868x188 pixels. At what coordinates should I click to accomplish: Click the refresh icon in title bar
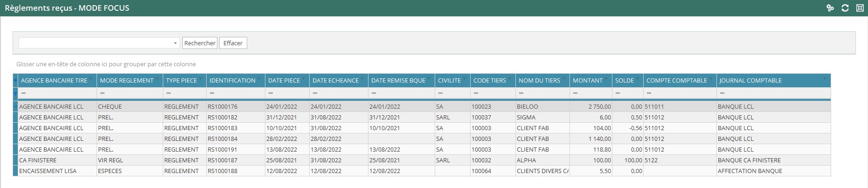845,8
